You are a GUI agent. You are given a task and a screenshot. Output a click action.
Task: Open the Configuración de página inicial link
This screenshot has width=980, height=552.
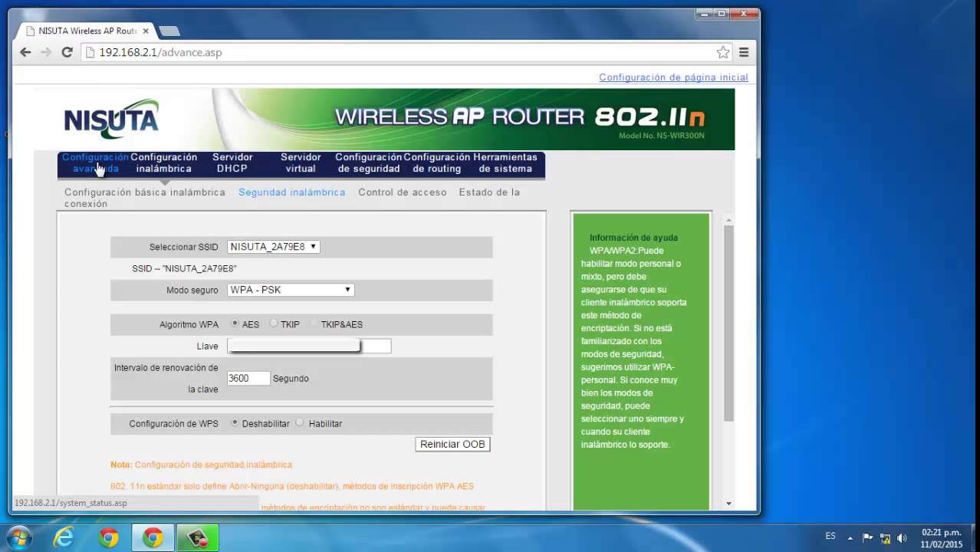pos(673,77)
